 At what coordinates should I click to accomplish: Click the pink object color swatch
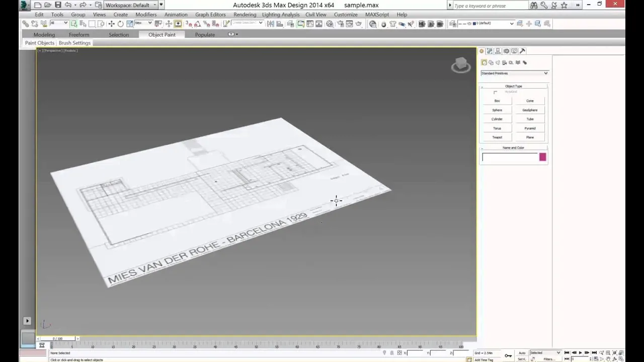pos(542,157)
